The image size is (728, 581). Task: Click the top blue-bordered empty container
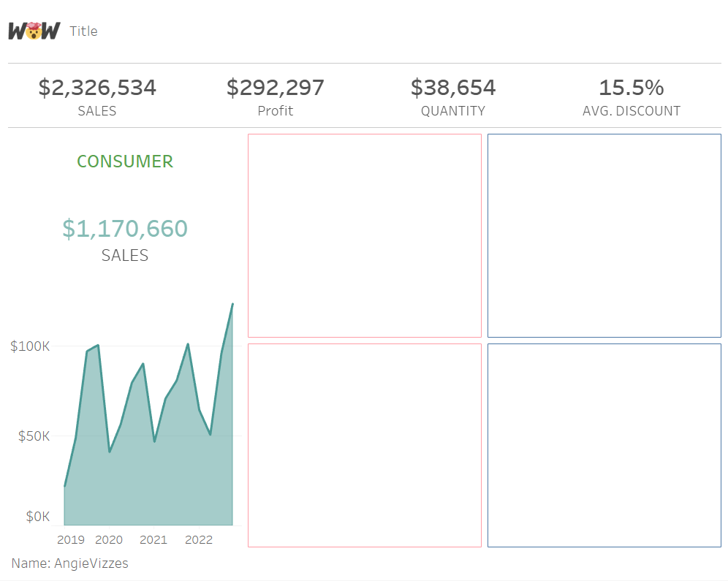click(x=604, y=235)
